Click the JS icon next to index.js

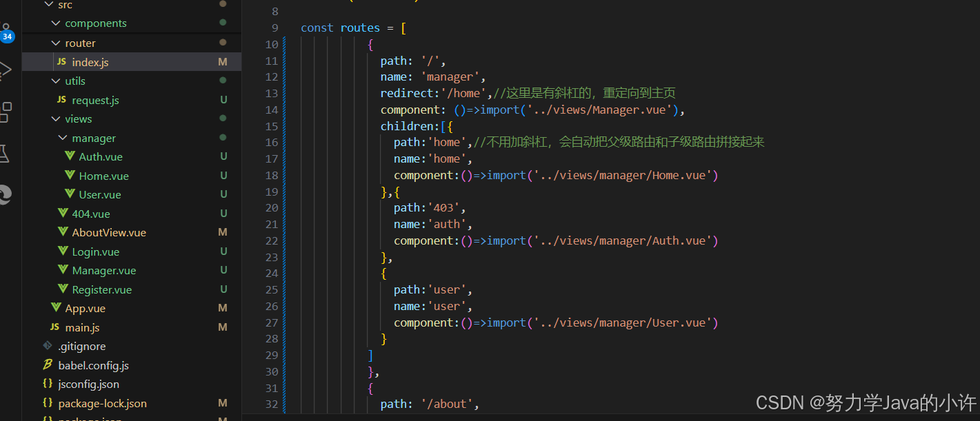click(63, 61)
